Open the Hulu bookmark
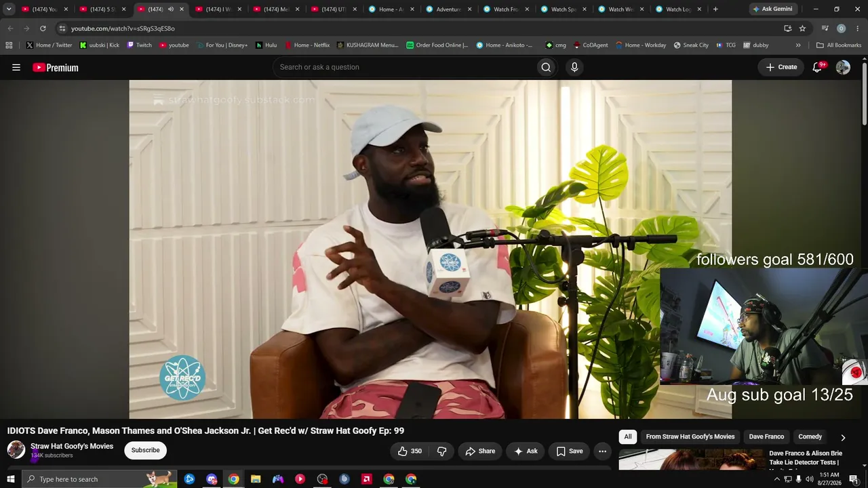 click(x=266, y=45)
